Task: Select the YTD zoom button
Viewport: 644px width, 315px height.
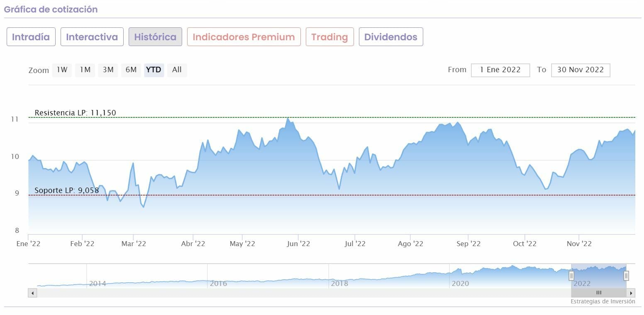Action: (x=154, y=70)
